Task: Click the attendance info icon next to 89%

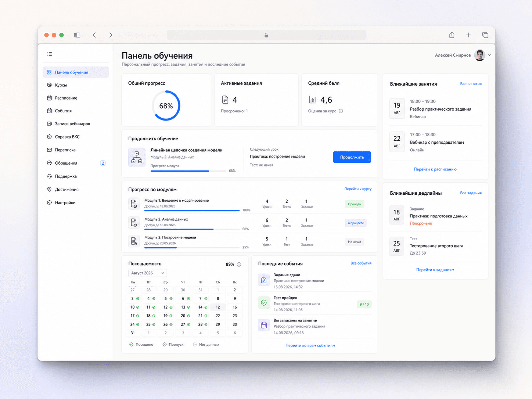Action: [x=239, y=264]
